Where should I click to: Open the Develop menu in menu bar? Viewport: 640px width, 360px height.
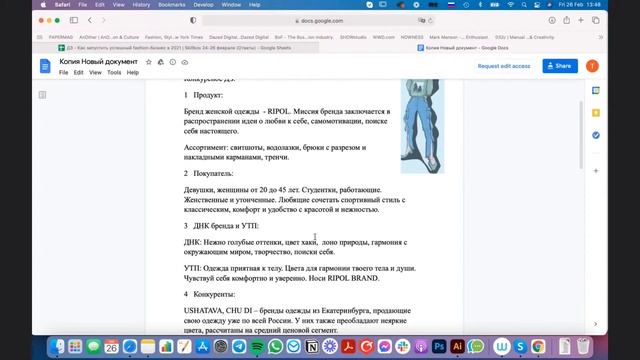point(203,5)
